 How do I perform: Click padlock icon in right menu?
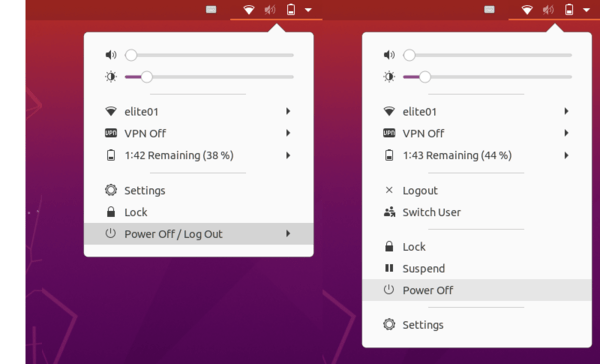click(x=389, y=246)
